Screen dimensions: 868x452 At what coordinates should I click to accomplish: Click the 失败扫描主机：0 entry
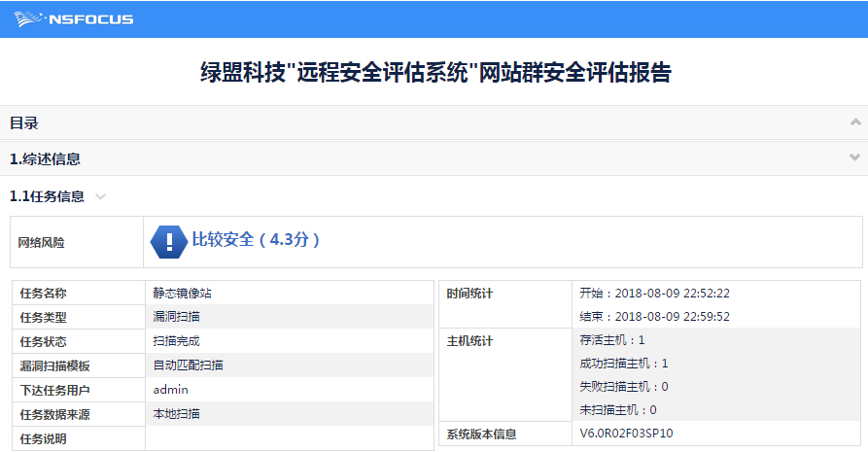click(x=623, y=387)
